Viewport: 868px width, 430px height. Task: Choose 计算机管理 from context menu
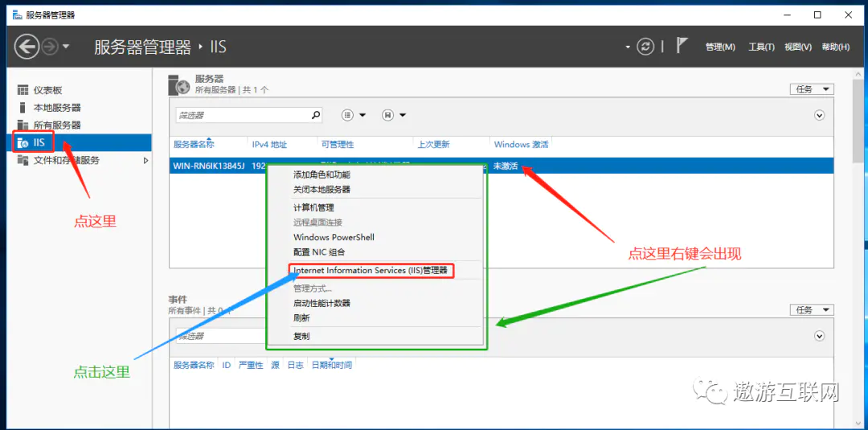point(314,207)
